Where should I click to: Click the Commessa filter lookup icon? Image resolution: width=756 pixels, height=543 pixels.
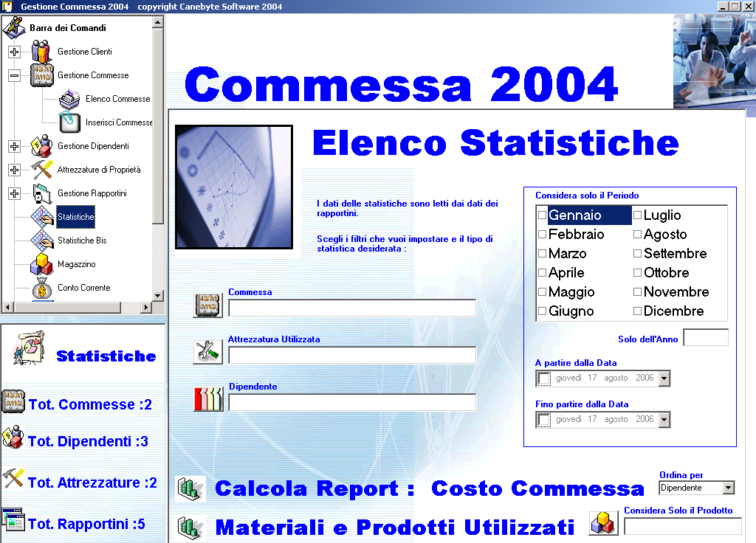pyautogui.click(x=207, y=305)
